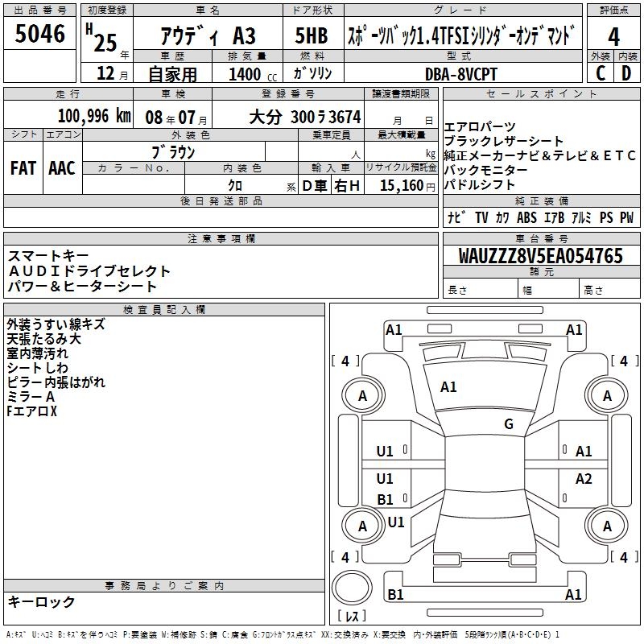The image size is (644, 644).
Task: Click the note AUDIドライブセレクト
Action: (89, 271)
